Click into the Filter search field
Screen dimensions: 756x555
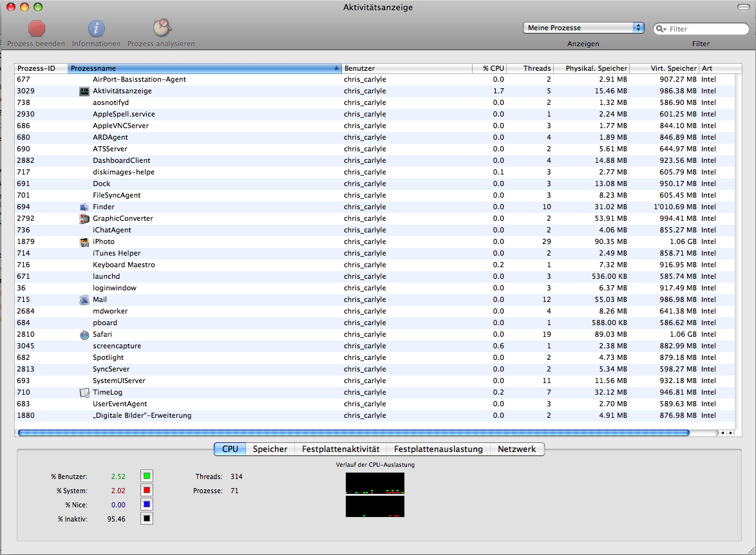click(x=701, y=29)
